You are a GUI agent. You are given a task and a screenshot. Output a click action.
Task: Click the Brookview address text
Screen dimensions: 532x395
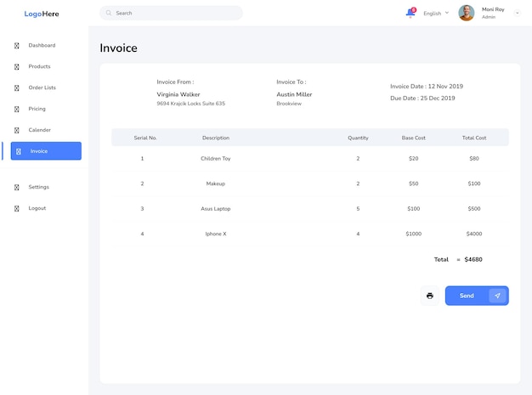(289, 104)
